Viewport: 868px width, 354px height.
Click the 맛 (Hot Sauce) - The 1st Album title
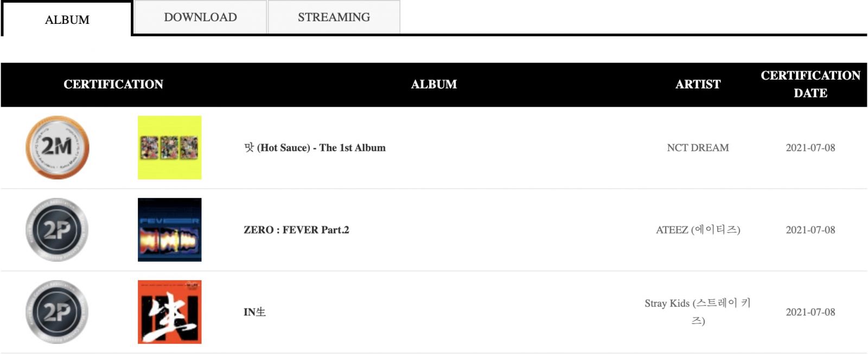tap(315, 147)
